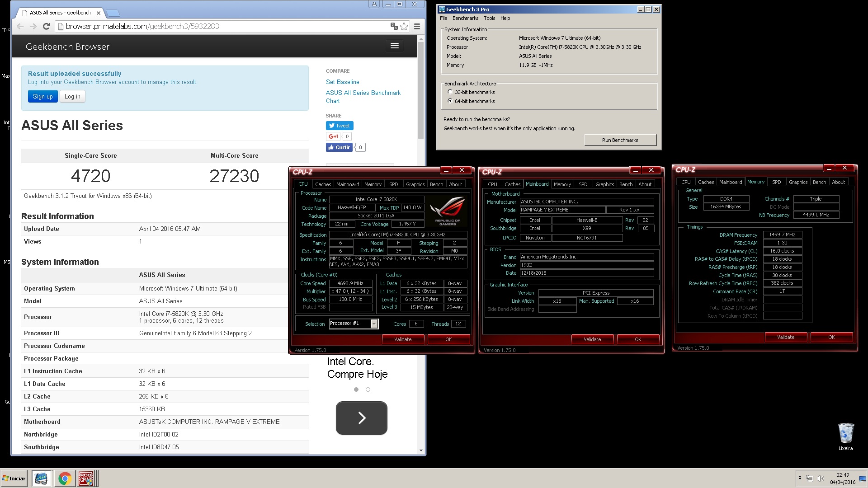Viewport: 868px width, 488px height.
Task: Open Graphics tab in Mainboard CPU-Z
Action: 604,184
